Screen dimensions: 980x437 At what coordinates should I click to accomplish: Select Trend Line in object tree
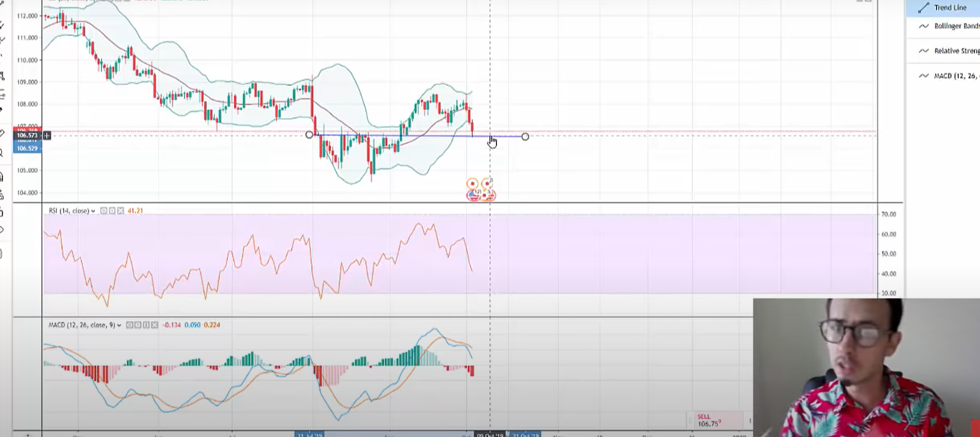[949, 8]
